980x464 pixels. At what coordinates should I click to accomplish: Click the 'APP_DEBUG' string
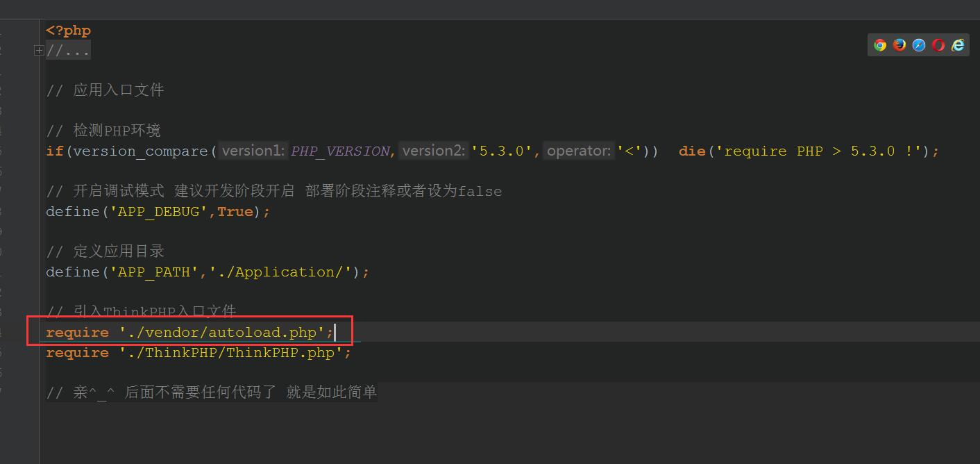tap(159, 211)
